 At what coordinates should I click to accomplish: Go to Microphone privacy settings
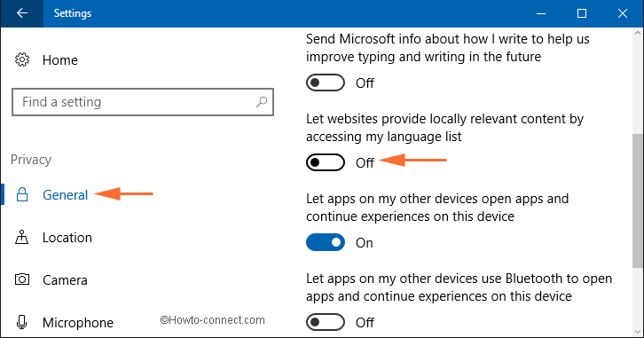click(78, 322)
